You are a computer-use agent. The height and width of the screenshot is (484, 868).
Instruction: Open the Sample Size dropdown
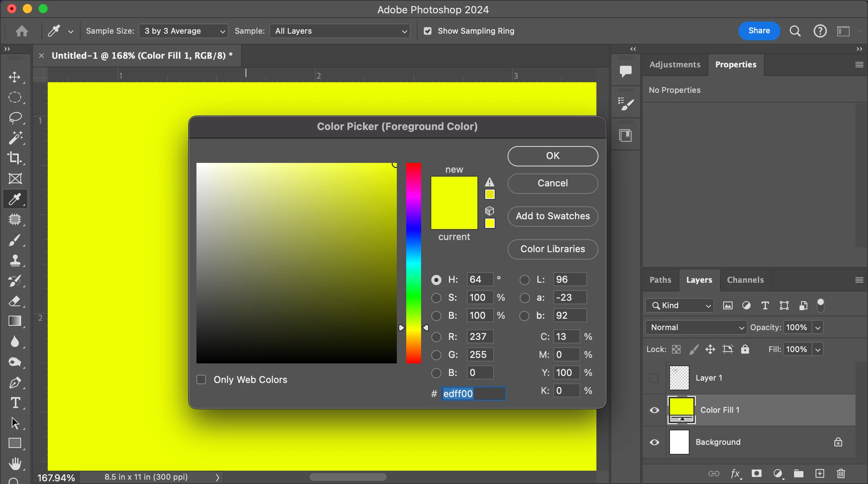pos(184,31)
